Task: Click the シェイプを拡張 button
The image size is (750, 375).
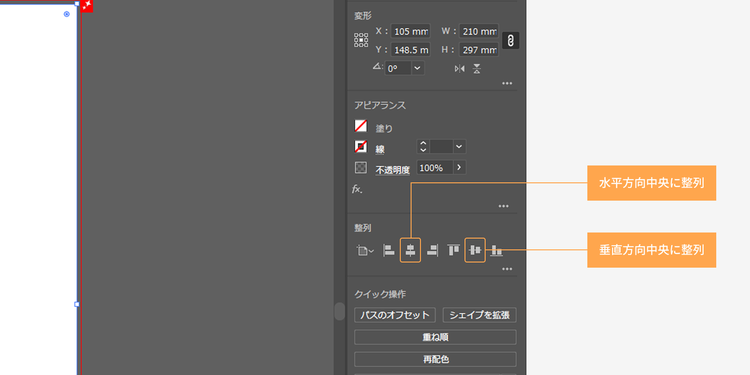Action: (x=480, y=315)
